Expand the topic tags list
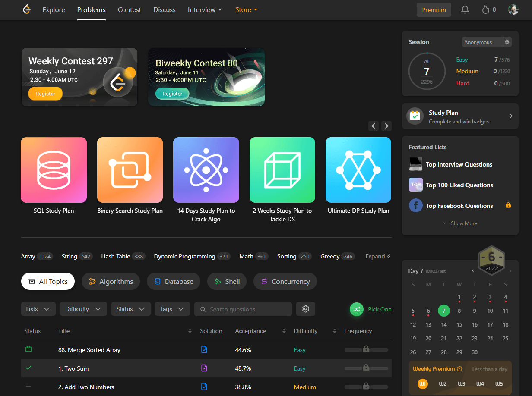Viewport: 532px width, 396px height. pos(378,256)
